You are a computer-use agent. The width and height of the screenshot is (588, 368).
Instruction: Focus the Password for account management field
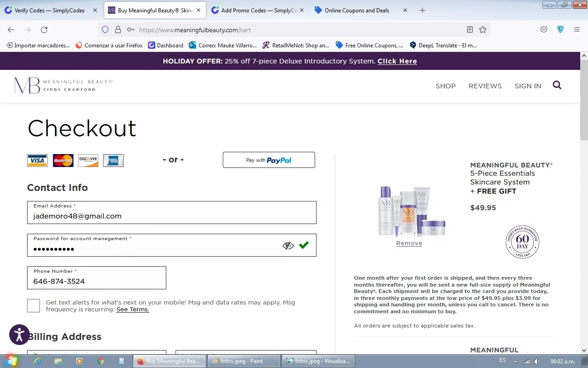pyautogui.click(x=172, y=245)
